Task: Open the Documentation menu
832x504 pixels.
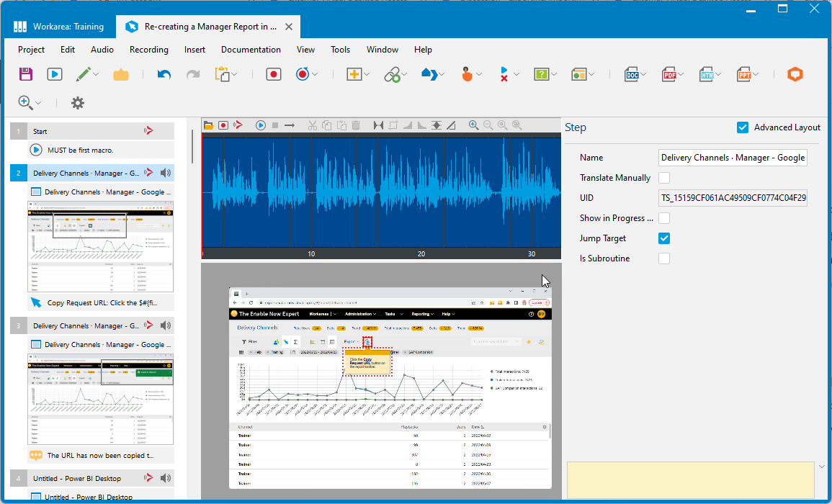Action: (x=251, y=50)
